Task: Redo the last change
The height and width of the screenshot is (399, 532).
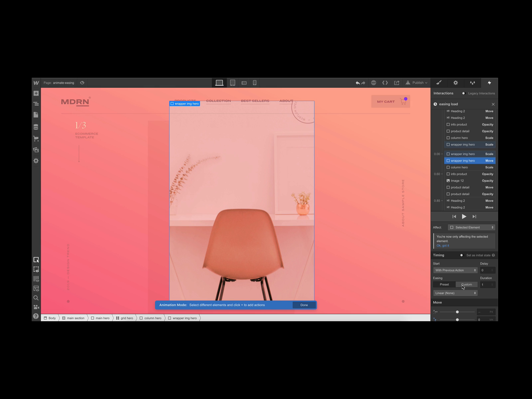Action: point(363,83)
